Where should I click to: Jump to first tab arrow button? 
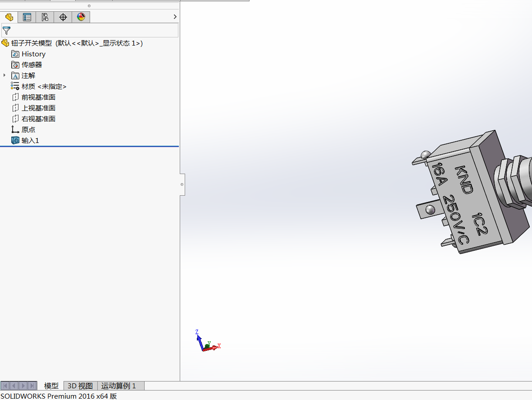pyautogui.click(x=5, y=386)
